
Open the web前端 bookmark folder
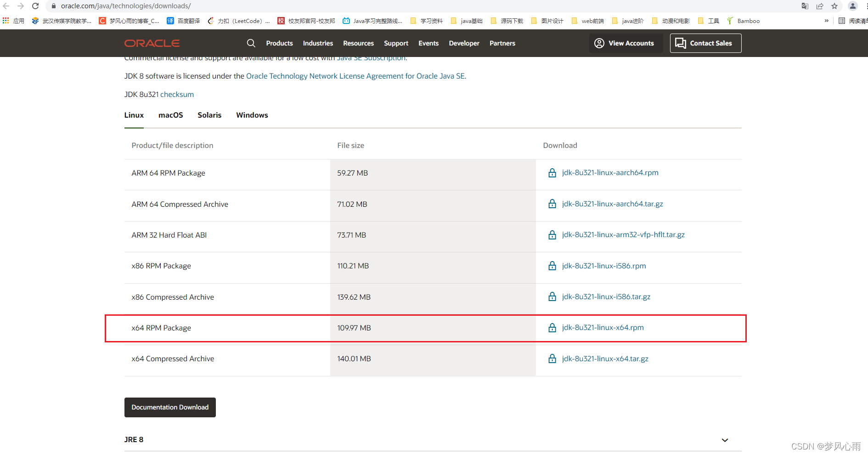click(588, 21)
